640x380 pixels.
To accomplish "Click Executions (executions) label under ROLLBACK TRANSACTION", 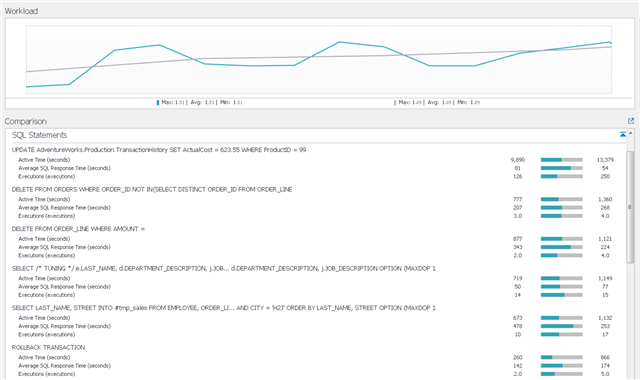I will coord(47,374).
